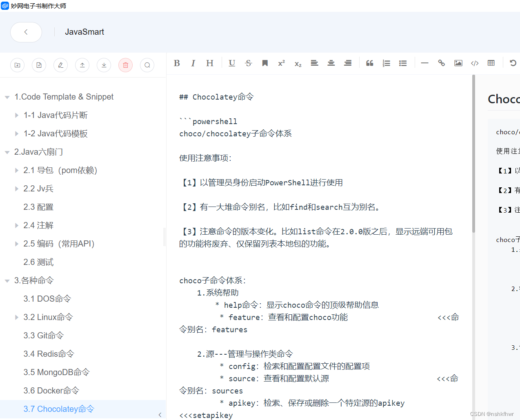The image size is (520, 420).
Task: Collapse the 1.Code Template & Snippet node
Action: point(7,97)
